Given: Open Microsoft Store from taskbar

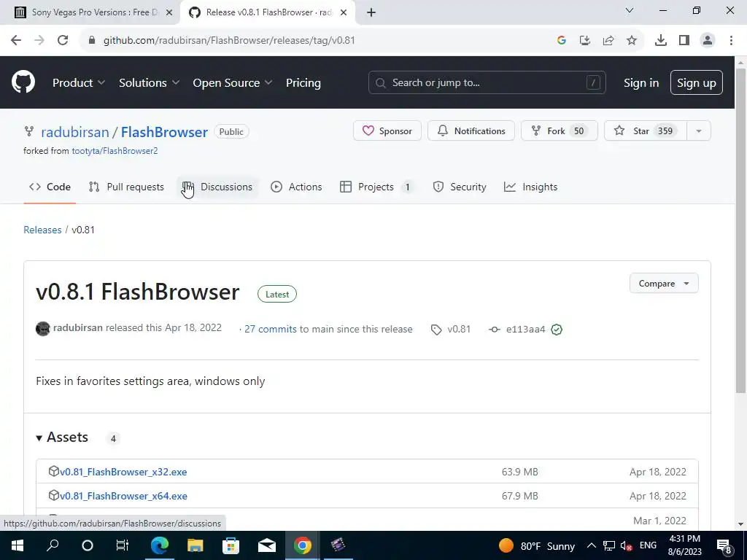Looking at the screenshot, I should coord(231,545).
